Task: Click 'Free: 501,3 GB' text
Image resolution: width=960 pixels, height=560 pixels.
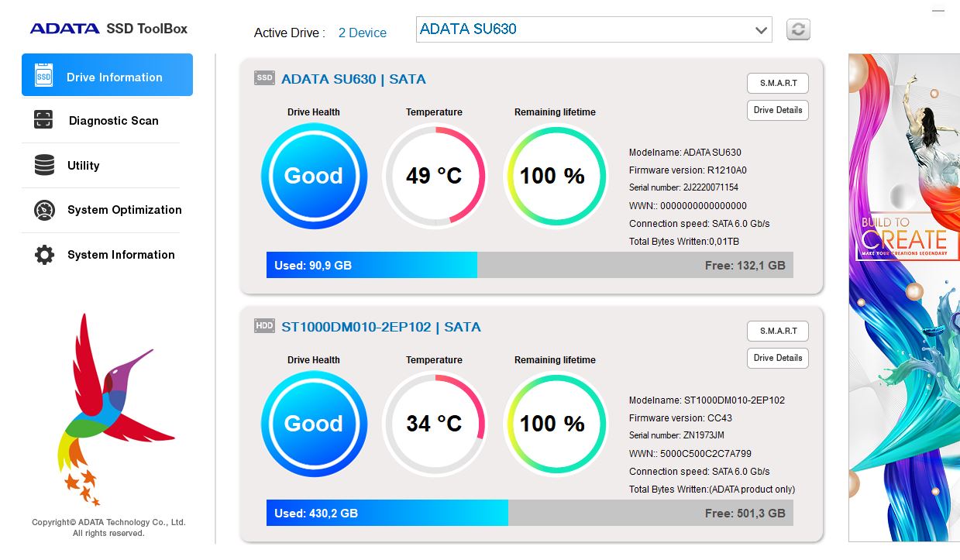Action: pyautogui.click(x=745, y=513)
